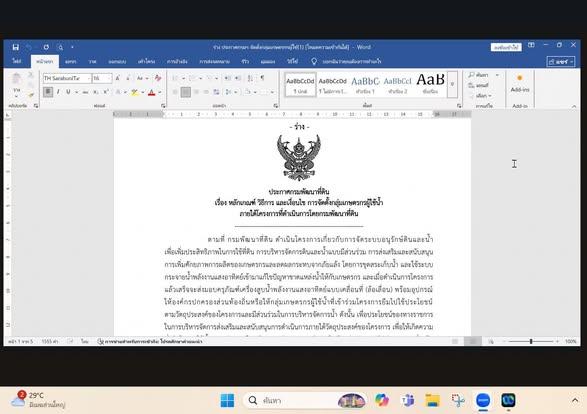Expand the underline style dropdown arrow
The height and width of the screenshot is (414, 587).
[x=76, y=92]
